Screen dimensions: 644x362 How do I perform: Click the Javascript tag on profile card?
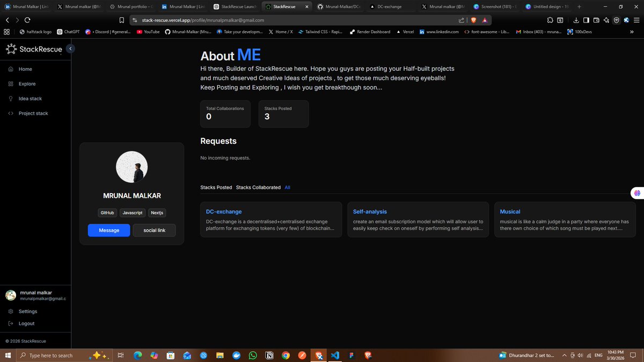tap(133, 213)
